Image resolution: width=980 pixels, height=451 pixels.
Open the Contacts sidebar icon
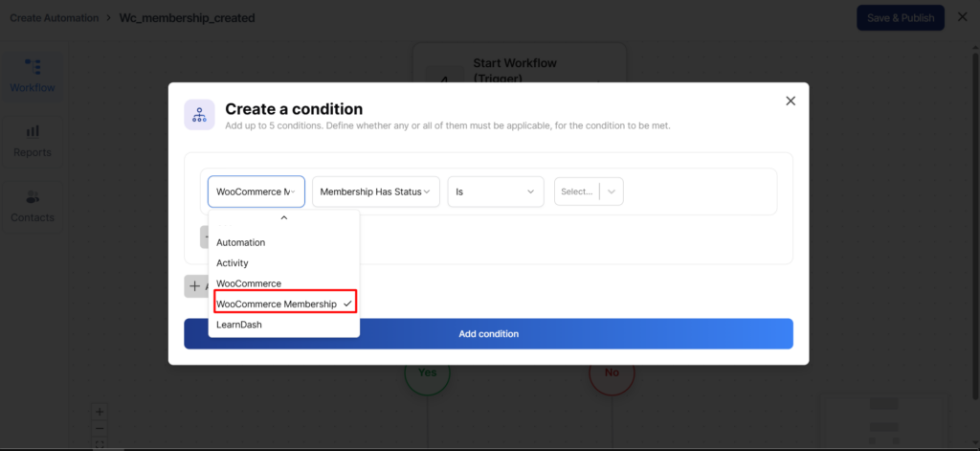tap(33, 205)
